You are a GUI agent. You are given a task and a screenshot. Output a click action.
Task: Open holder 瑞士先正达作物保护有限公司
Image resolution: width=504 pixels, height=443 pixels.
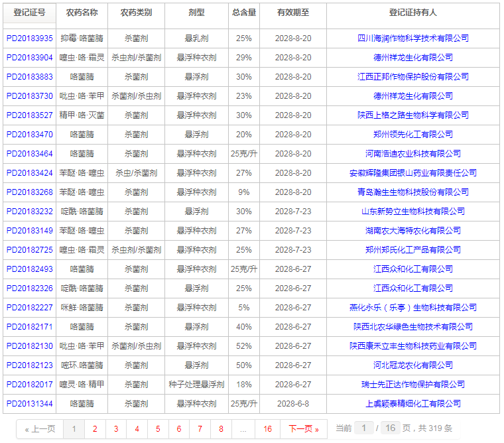[x=413, y=385]
